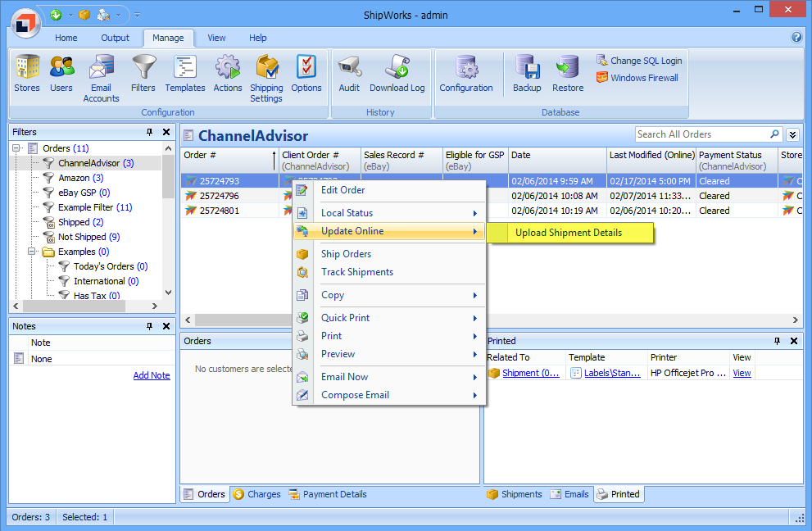Open the Filters funnel icon in ribbon
Screen dimensions: 812x531
click(143, 74)
